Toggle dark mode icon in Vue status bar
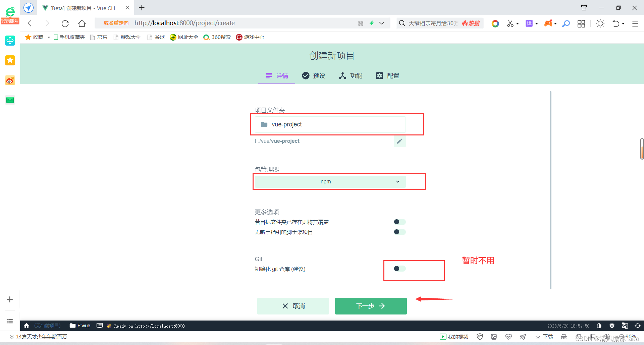 click(x=599, y=326)
